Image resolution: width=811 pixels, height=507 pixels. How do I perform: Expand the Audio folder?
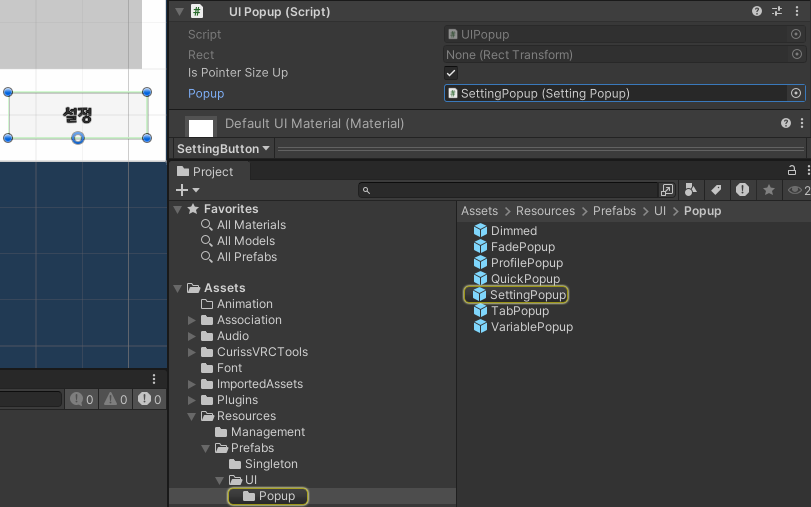[x=191, y=336]
